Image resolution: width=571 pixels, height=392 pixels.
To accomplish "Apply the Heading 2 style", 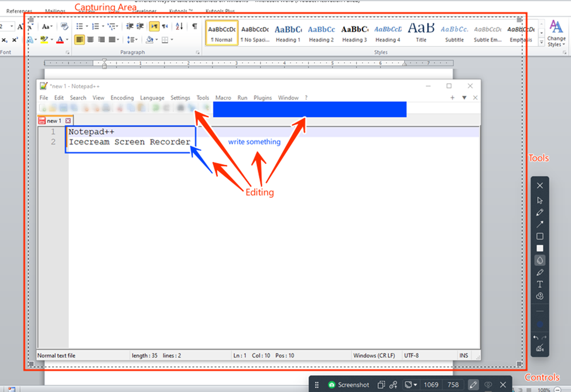I will point(321,33).
